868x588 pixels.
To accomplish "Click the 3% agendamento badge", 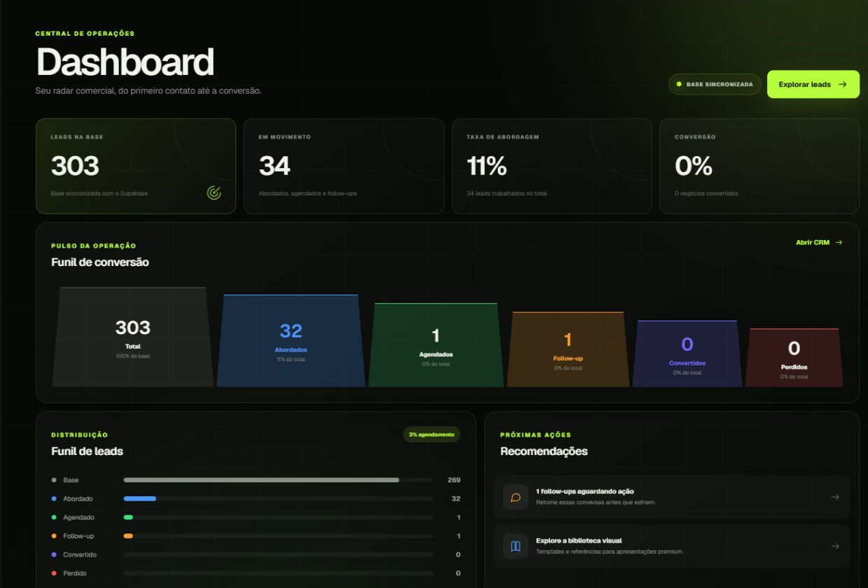I will 432,434.
